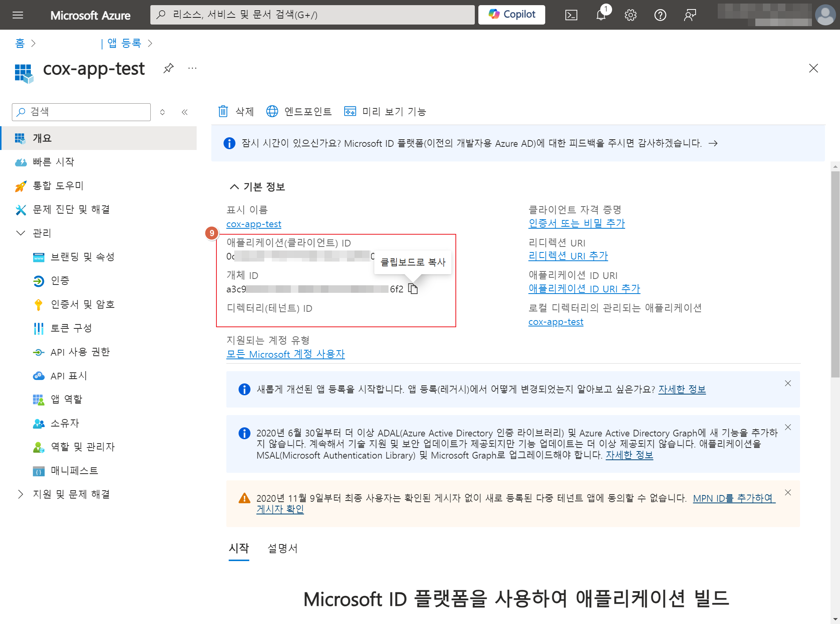Select 개요 in the sidebar
The height and width of the screenshot is (624, 840).
click(x=99, y=138)
